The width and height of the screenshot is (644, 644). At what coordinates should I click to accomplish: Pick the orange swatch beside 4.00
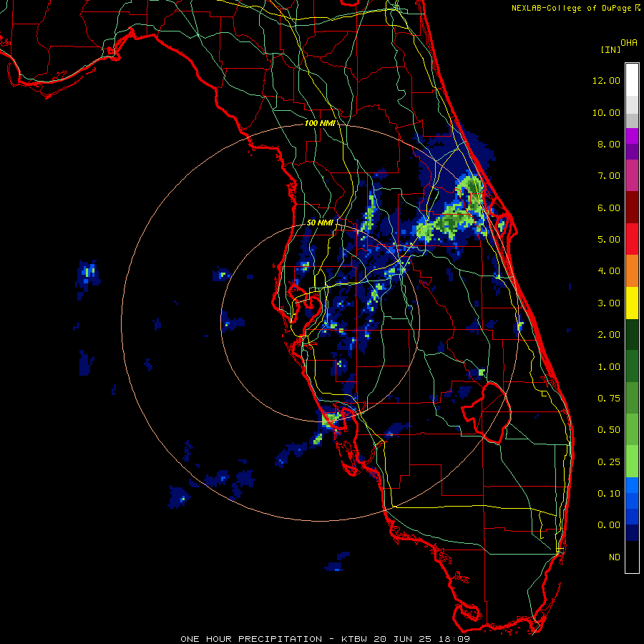point(632,271)
